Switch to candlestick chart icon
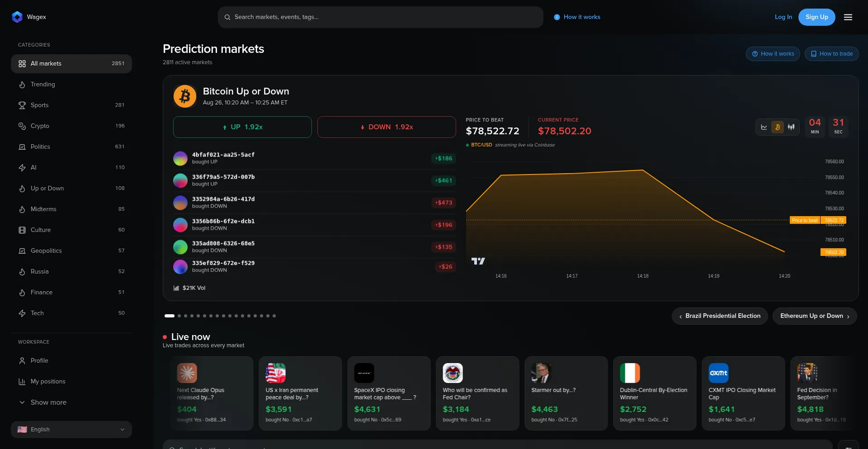 pos(791,127)
